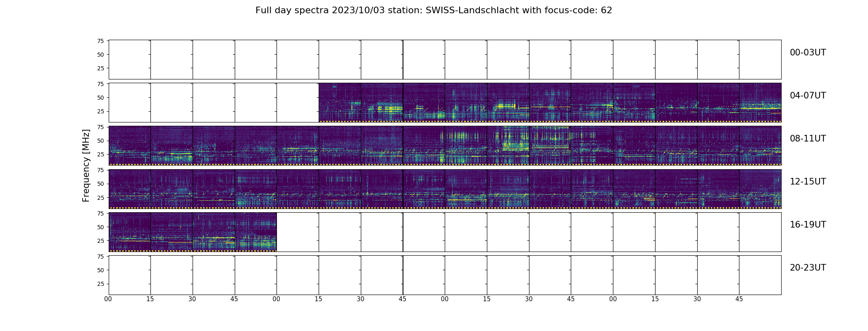
Task: Click the 50 MHz tick of the 12-15UT row
Action: click(x=100, y=184)
